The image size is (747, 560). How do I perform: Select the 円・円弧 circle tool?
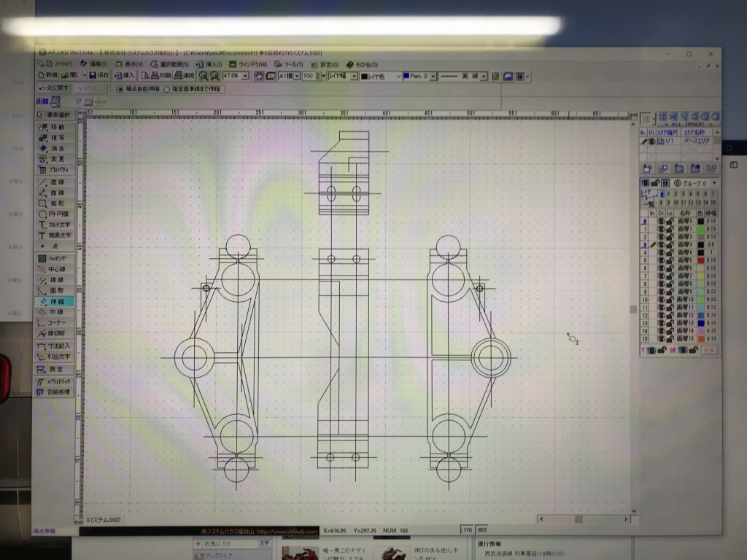[x=55, y=214]
